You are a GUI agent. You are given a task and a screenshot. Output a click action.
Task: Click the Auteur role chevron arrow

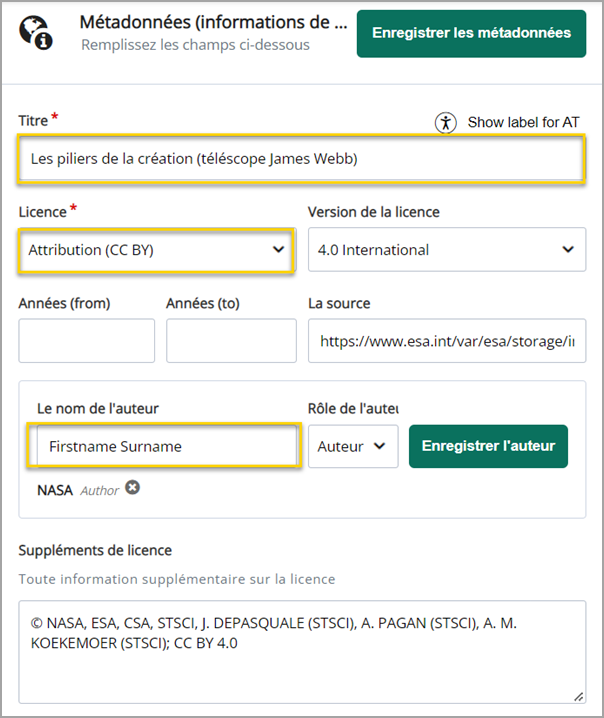(x=379, y=446)
